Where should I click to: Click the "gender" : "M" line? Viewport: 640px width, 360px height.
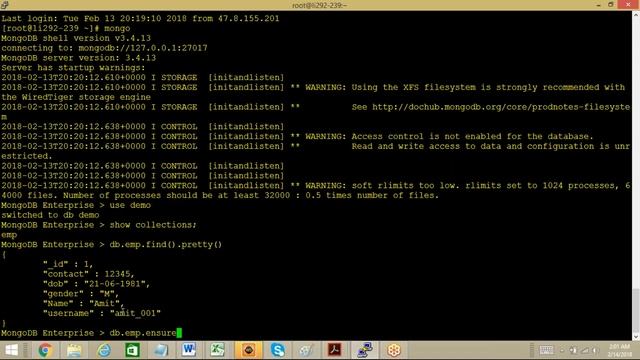click(80, 293)
